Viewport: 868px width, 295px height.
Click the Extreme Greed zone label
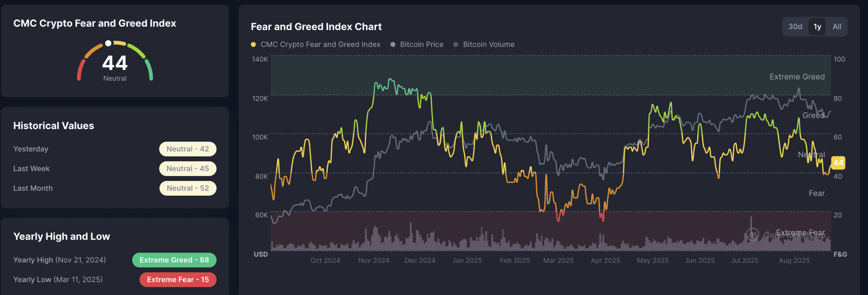[797, 77]
